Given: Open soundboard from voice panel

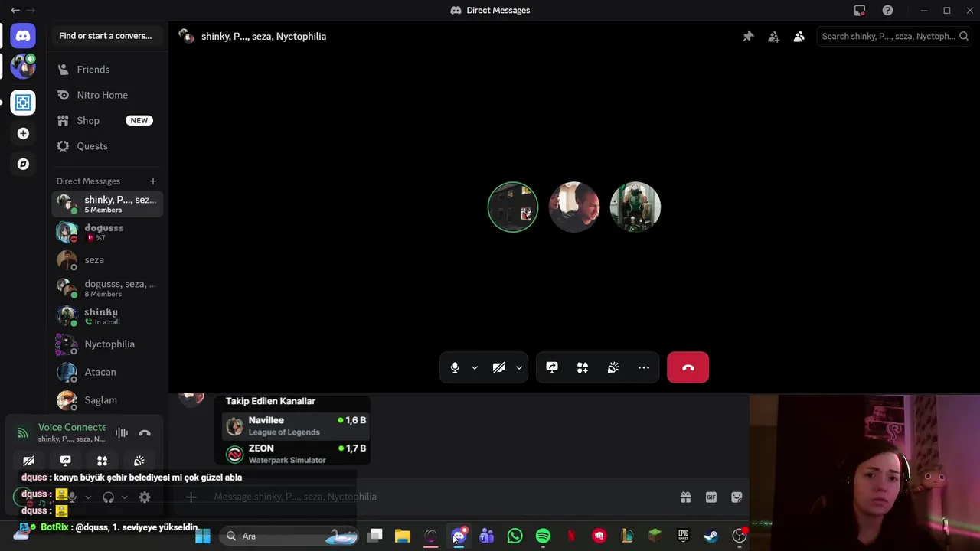Looking at the screenshot, I should 139,461.
